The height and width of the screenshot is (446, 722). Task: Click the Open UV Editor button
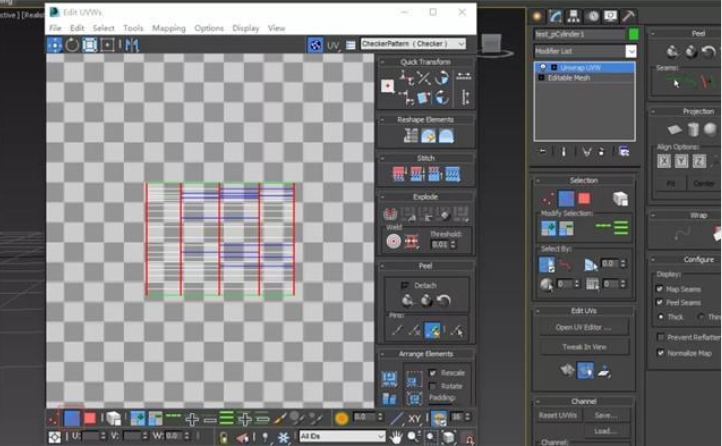point(583,327)
